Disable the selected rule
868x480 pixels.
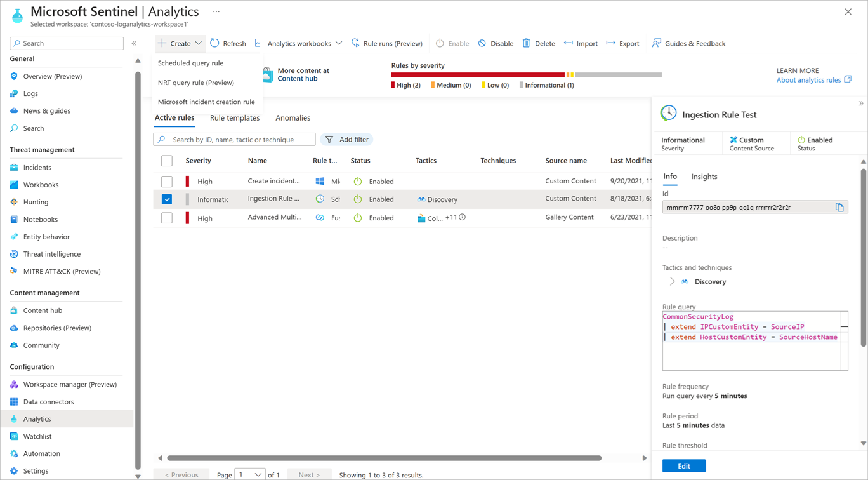tap(496, 43)
